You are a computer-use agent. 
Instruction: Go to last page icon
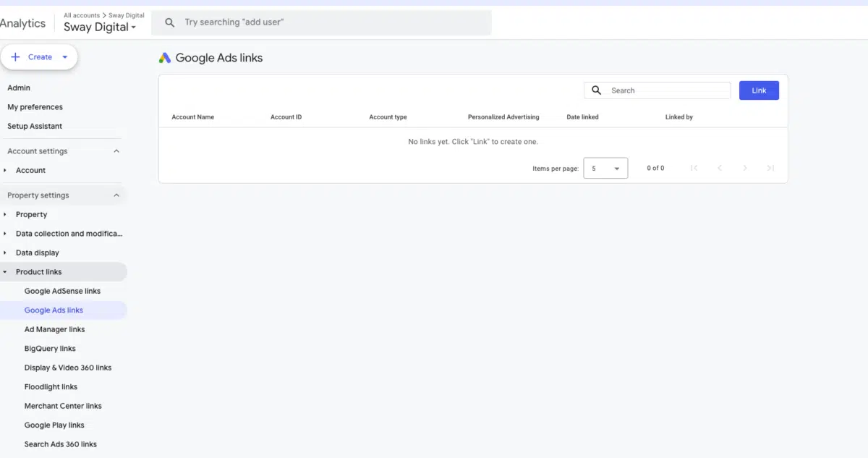pyautogui.click(x=770, y=168)
